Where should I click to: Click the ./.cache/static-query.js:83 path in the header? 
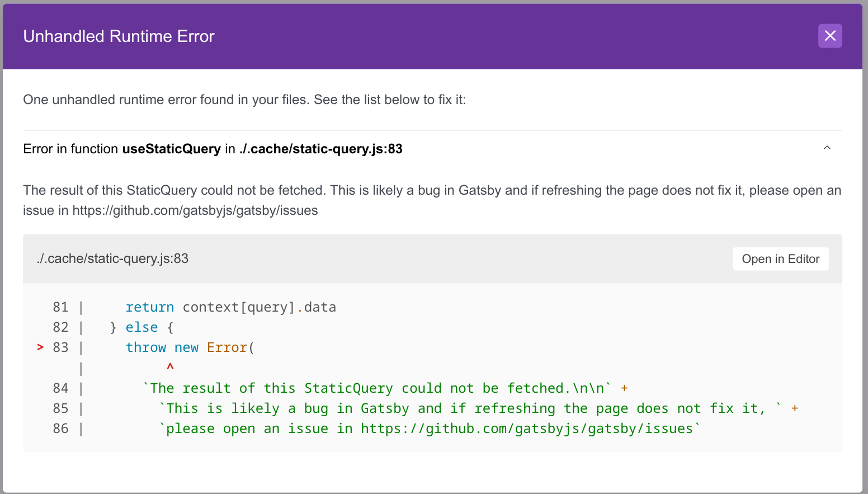pyautogui.click(x=320, y=149)
